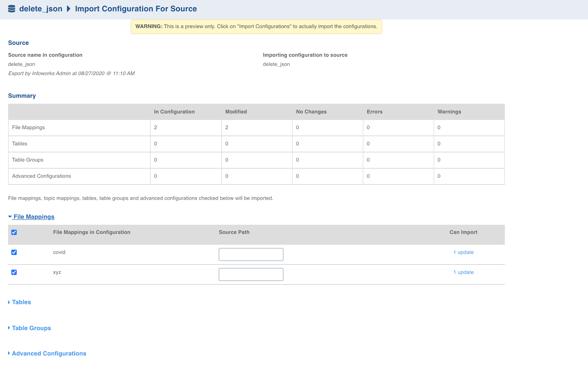This screenshot has width=588, height=369.
Task: Click the Modified column header
Action: (x=236, y=112)
